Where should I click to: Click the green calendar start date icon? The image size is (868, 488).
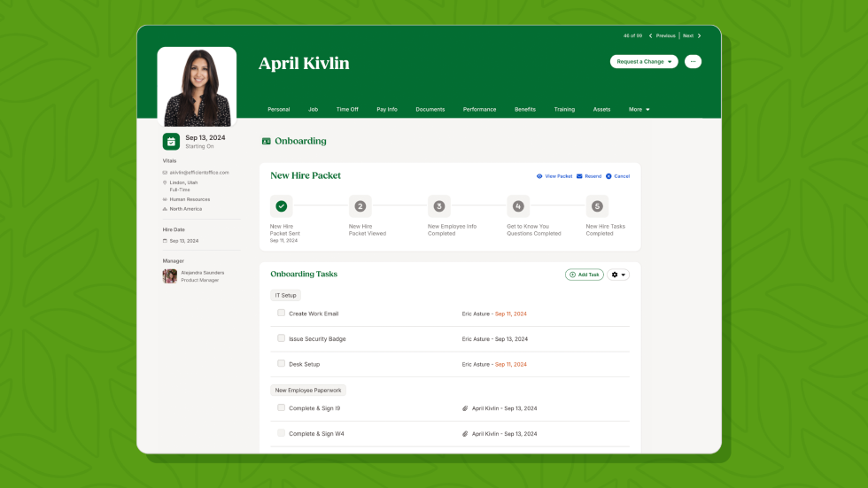click(171, 142)
